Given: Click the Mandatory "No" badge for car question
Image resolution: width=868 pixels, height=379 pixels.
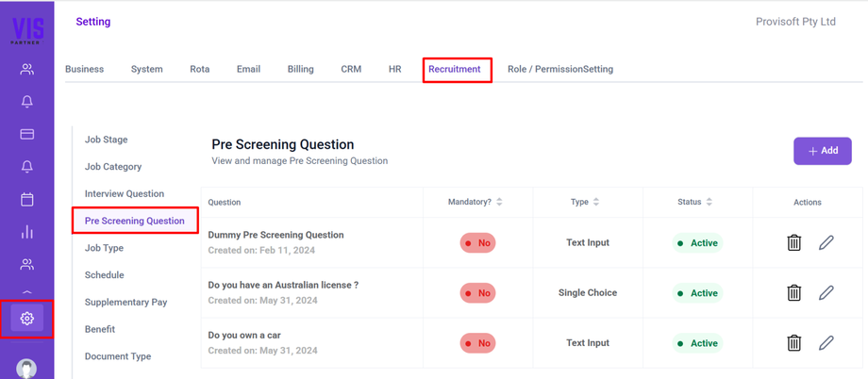Looking at the screenshot, I should click(477, 343).
